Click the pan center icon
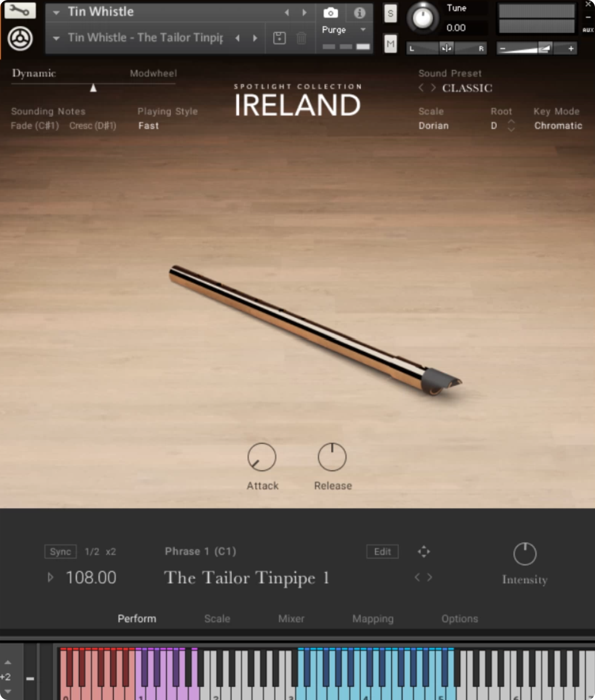Image resolution: width=595 pixels, height=700 pixels. (446, 48)
